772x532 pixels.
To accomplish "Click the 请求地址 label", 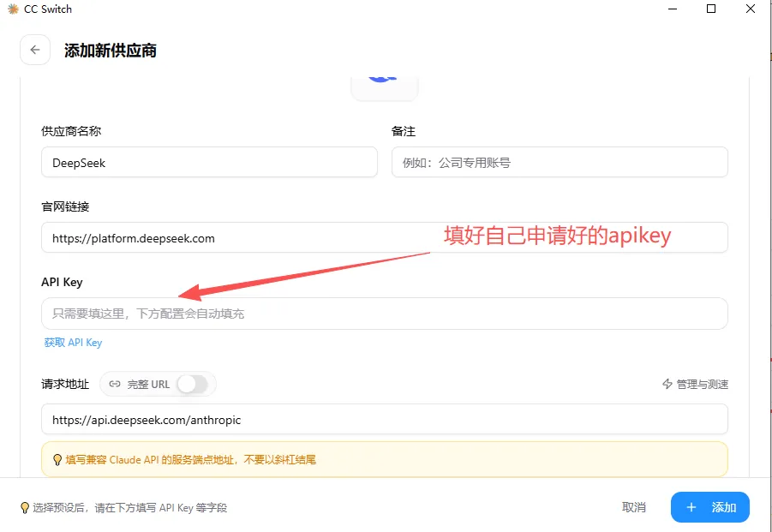I will click(65, 385).
